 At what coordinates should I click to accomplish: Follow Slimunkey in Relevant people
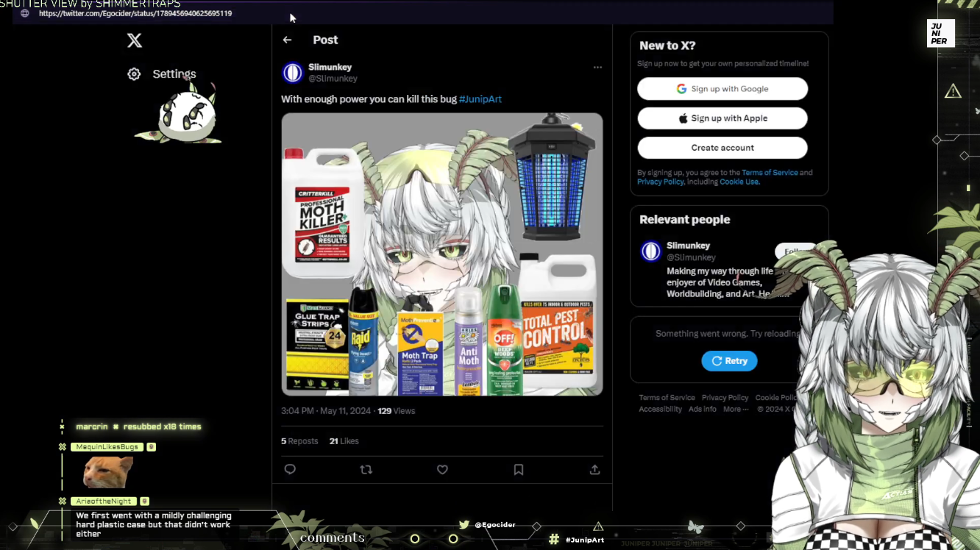795,251
